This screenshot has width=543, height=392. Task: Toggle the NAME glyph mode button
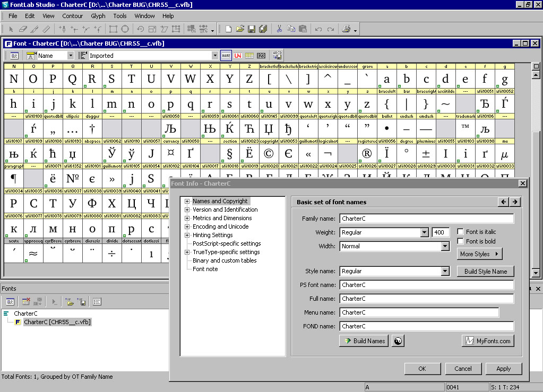coord(226,55)
